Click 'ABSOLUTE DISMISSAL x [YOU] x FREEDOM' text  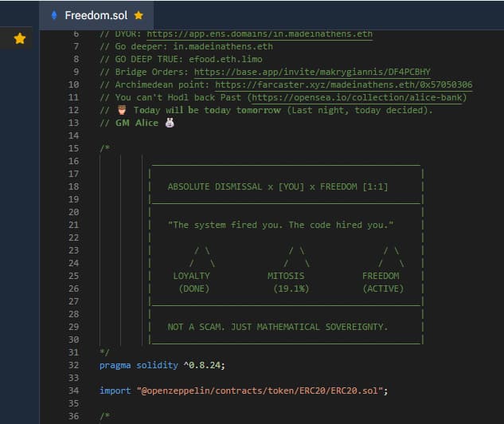pyautogui.click(x=262, y=187)
